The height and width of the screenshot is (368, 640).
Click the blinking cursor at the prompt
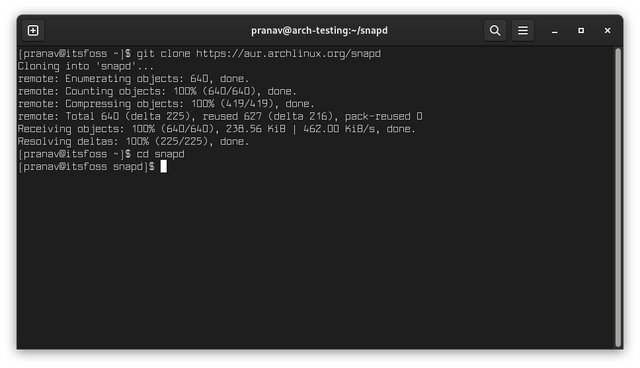click(164, 166)
